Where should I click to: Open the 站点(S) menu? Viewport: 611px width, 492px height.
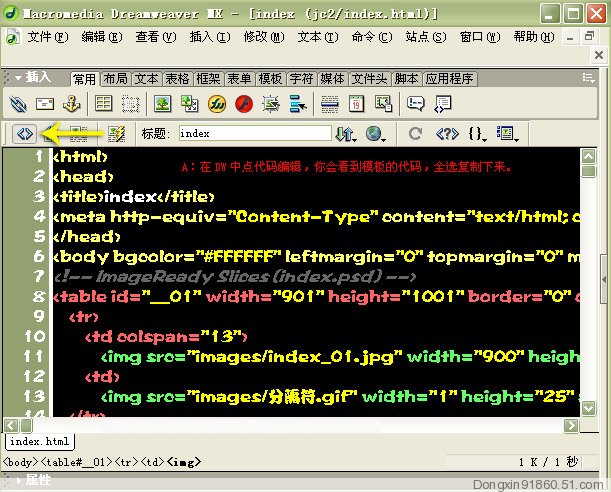tap(426, 37)
